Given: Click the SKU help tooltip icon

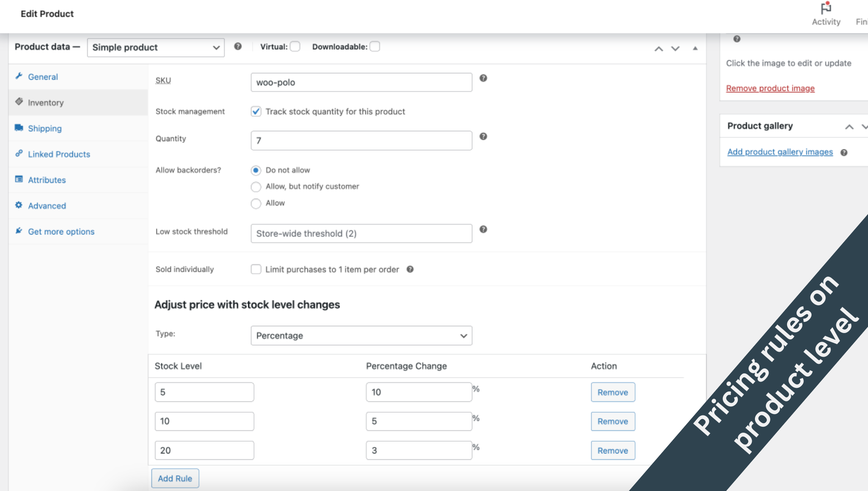Looking at the screenshot, I should [483, 78].
